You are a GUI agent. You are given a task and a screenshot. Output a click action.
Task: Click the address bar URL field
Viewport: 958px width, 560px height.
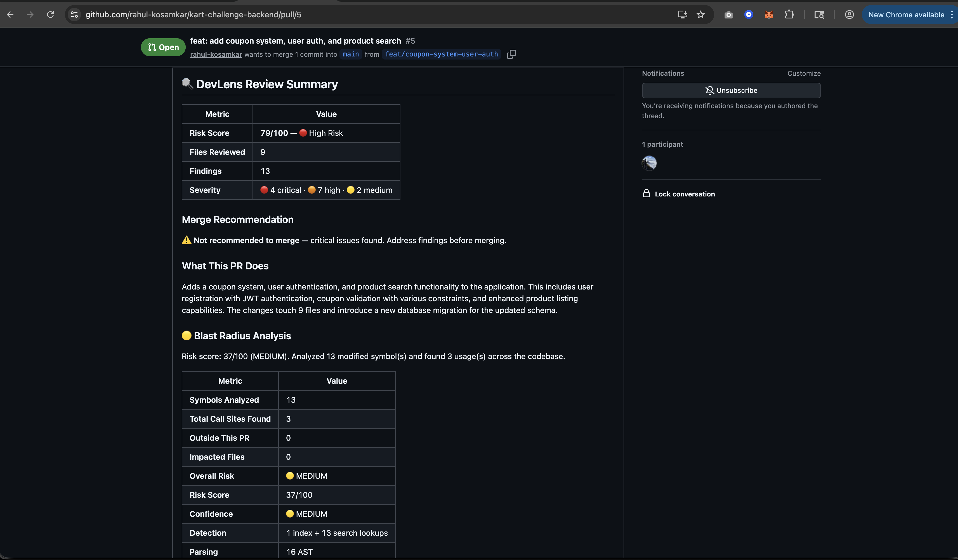[342, 15]
